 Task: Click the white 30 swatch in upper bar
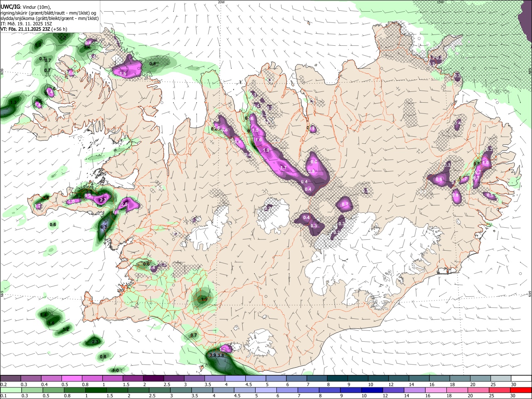pos(522,379)
